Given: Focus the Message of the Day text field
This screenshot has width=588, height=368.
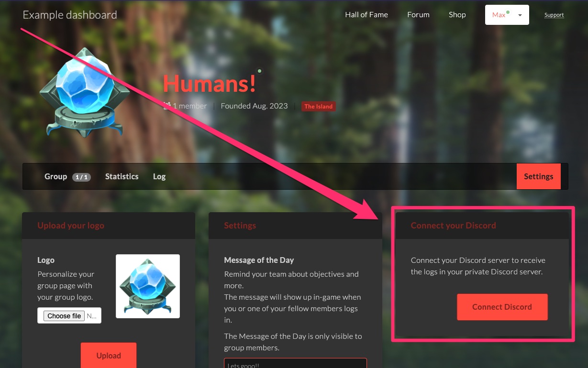Looking at the screenshot, I should tap(295, 364).
